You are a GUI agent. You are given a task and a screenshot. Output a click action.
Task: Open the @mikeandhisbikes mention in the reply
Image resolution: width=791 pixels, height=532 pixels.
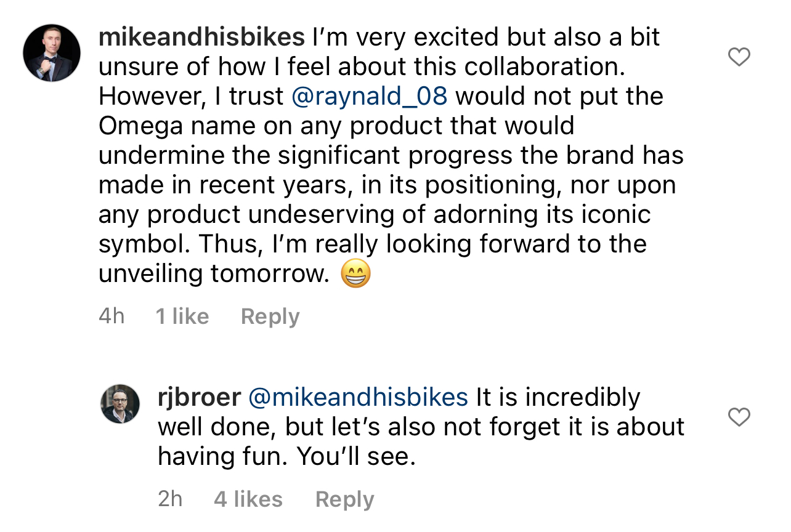(x=358, y=398)
